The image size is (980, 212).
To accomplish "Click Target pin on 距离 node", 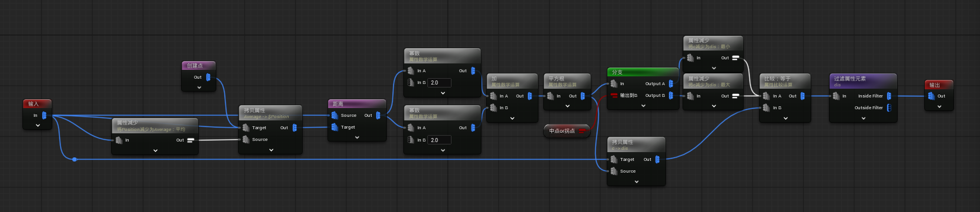I will [x=335, y=127].
